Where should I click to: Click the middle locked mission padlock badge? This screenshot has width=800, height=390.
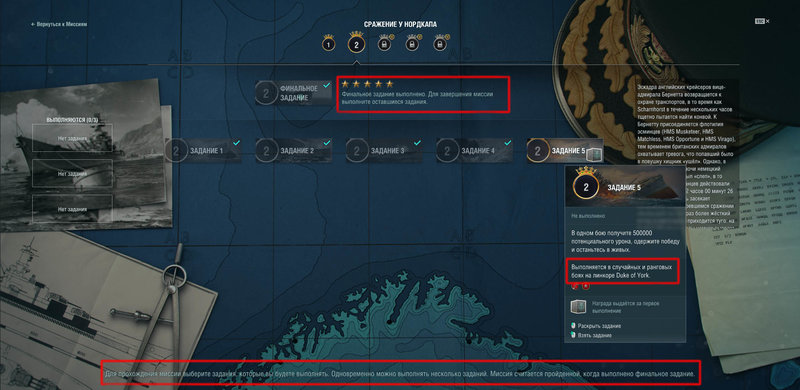coord(412,44)
